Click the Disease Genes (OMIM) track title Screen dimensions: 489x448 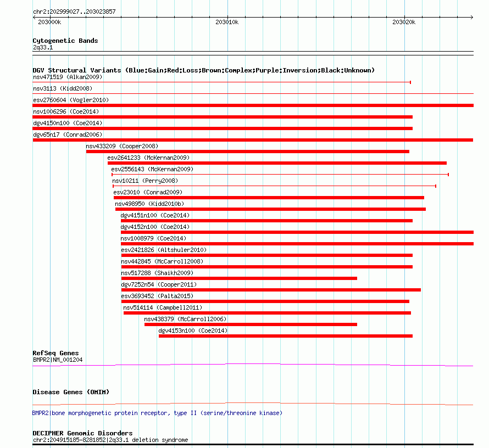[71, 392]
